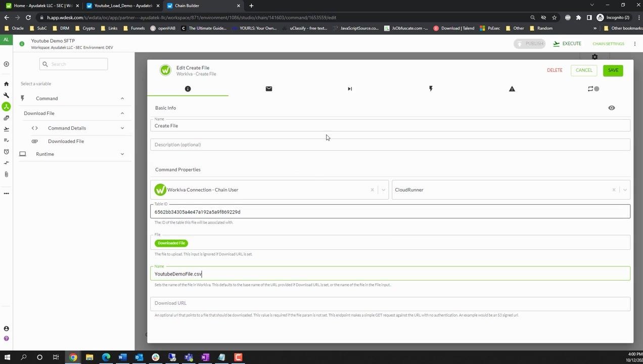Clear the Workiva Connection selection
The width and height of the screenshot is (643, 364).
tap(373, 190)
